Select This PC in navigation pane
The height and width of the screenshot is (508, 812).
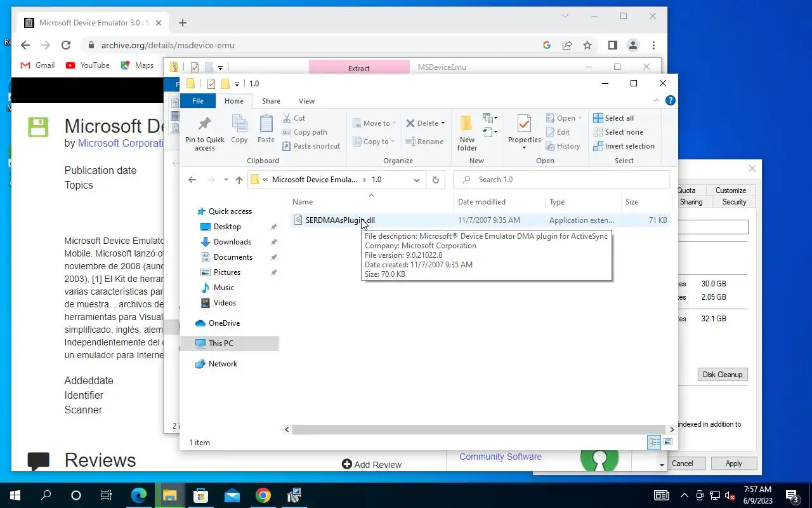[x=221, y=344]
